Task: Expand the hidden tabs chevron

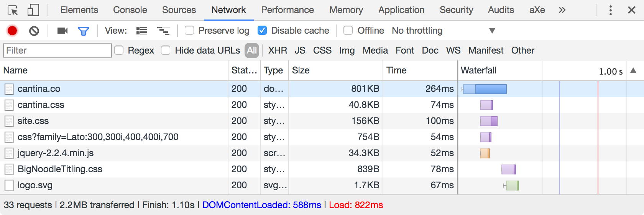Action: pyautogui.click(x=562, y=10)
